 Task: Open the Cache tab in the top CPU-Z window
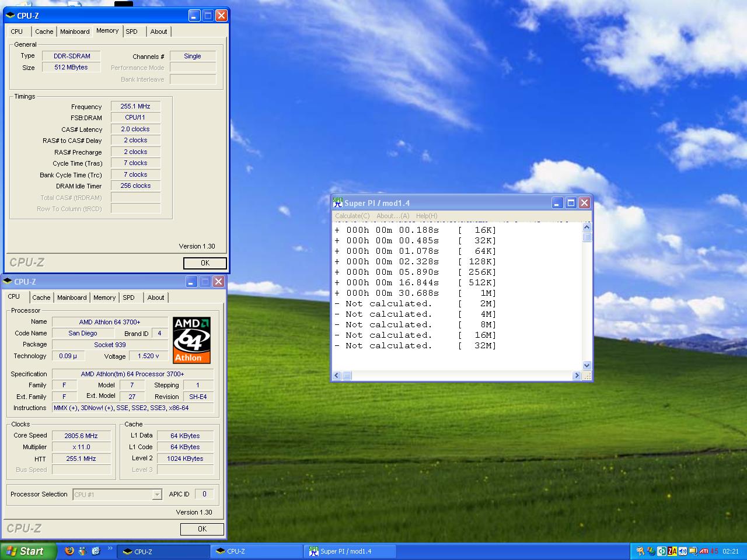click(x=44, y=32)
